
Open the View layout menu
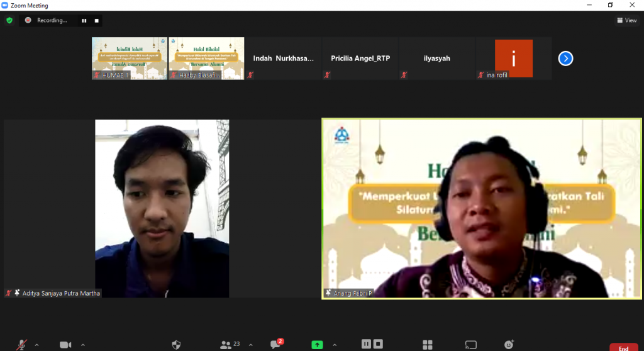[x=626, y=20]
